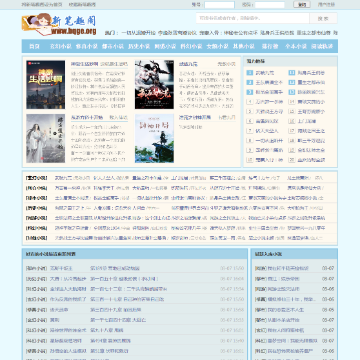Open the 用户注册 registration link
The image size is (360, 360).
[326, 5]
